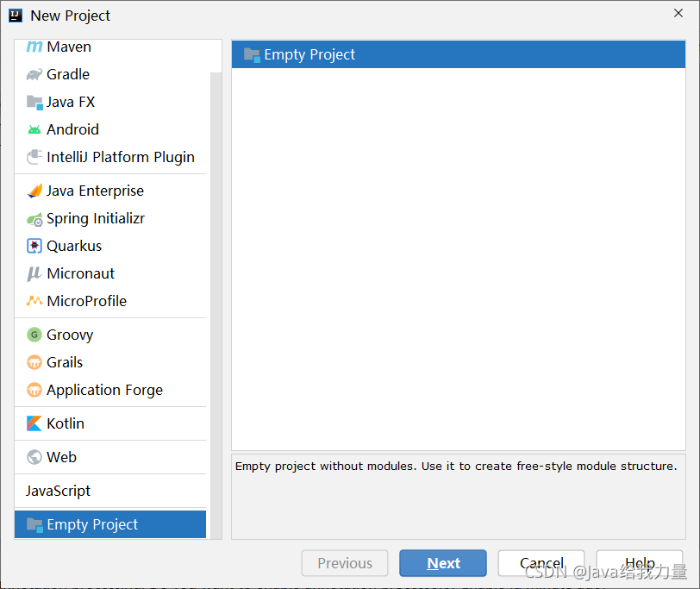Pick the Android entry text
Screen dimensions: 700x589
pyautogui.click(x=72, y=129)
